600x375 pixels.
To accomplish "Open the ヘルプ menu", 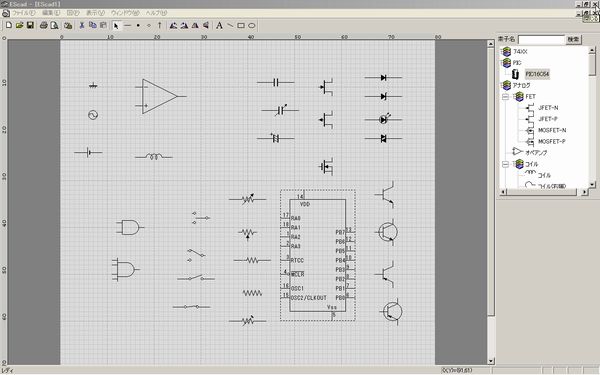I will coord(156,13).
